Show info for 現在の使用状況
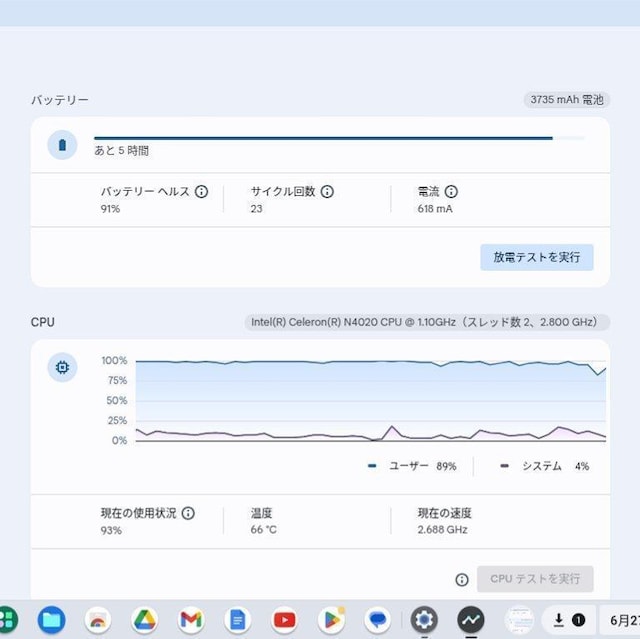Image resolution: width=640 pixels, height=639 pixels. [188, 513]
